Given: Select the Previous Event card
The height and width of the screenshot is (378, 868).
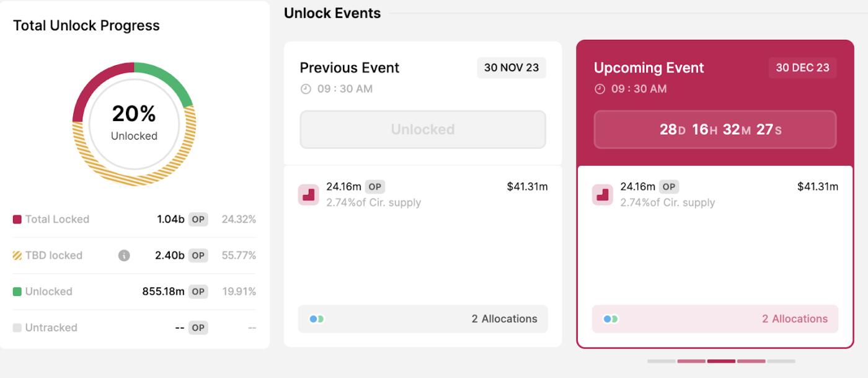Looking at the screenshot, I should coord(423,261).
